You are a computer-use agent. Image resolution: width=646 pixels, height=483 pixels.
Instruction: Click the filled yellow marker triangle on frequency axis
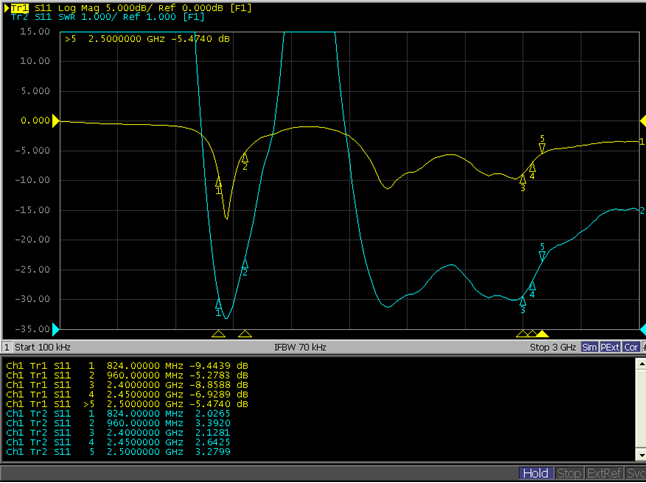pyautogui.click(x=542, y=334)
